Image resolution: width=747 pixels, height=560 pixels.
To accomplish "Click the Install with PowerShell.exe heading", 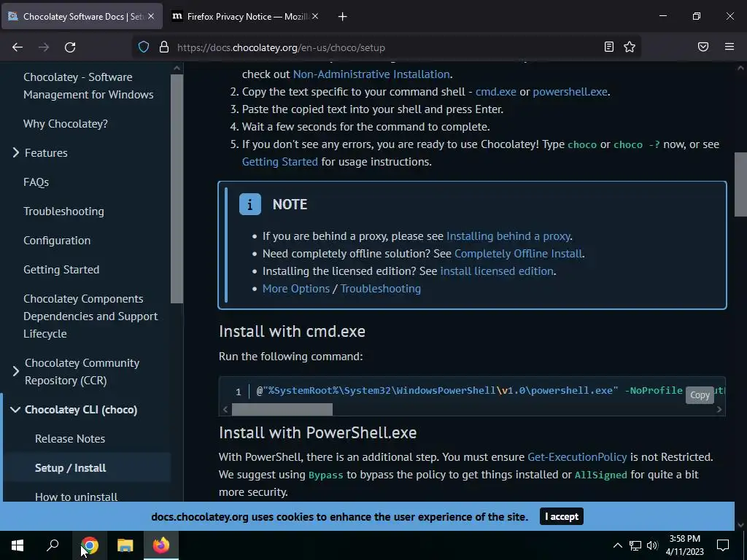I will coord(318,432).
